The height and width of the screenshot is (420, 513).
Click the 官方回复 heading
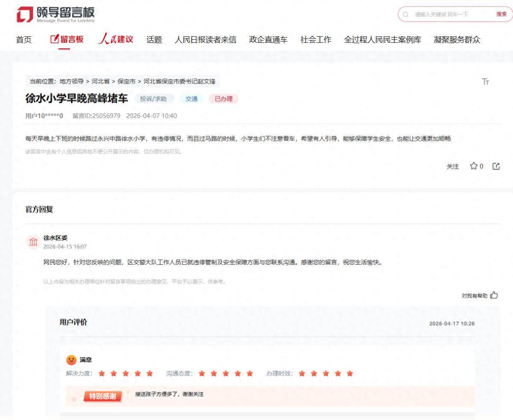(39, 209)
